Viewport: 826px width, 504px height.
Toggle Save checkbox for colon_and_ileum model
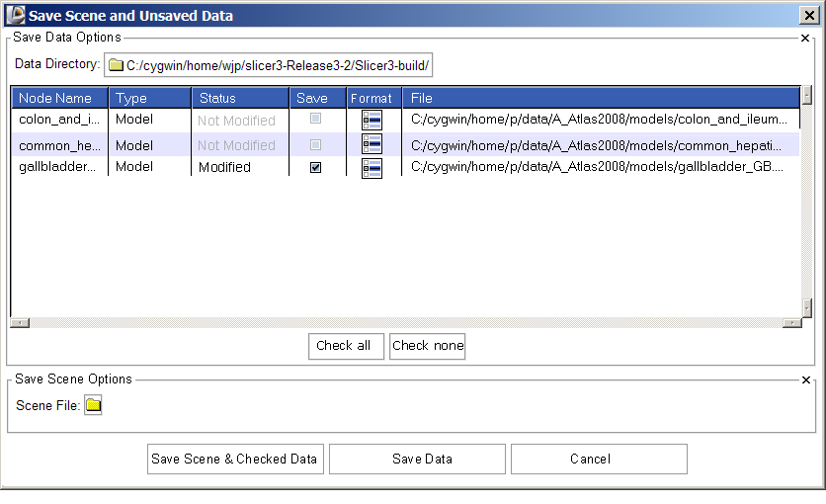click(315, 120)
